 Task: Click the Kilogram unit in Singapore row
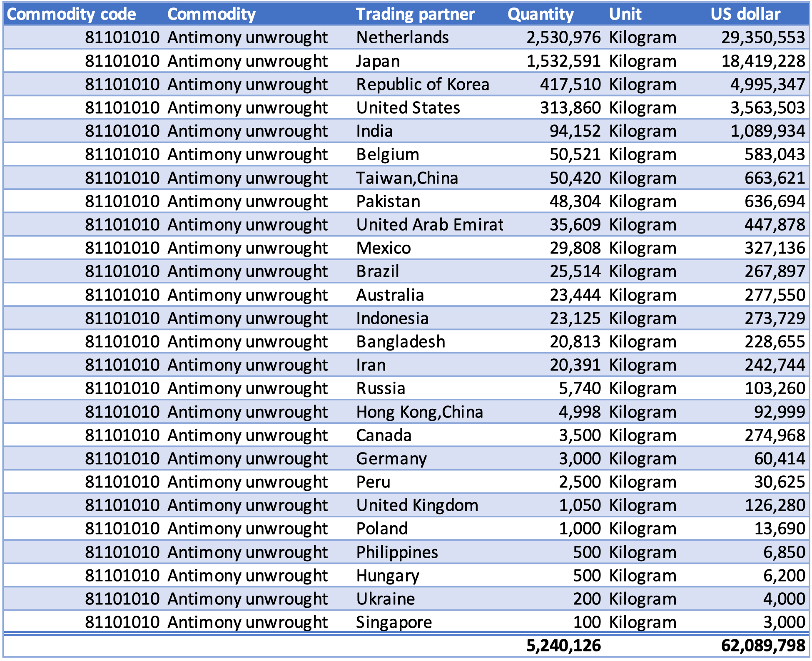coord(643,622)
